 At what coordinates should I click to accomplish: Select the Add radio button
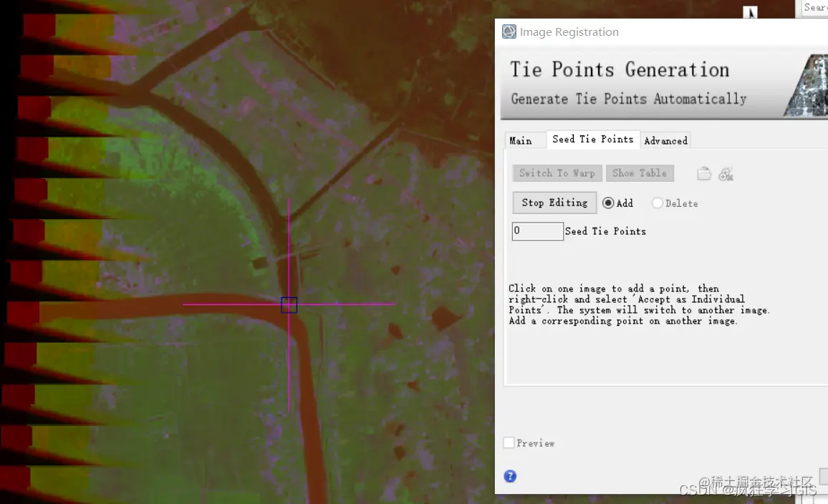pos(608,203)
